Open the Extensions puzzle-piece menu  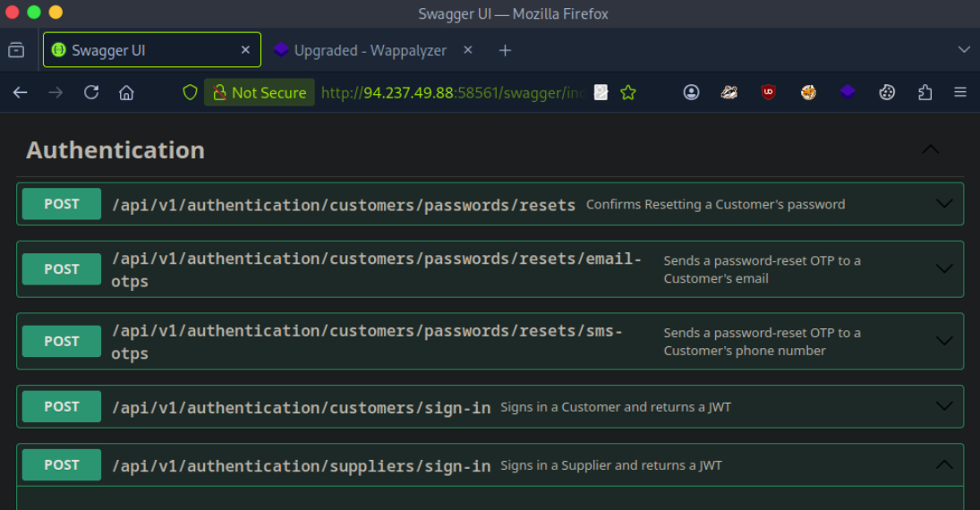[925, 92]
